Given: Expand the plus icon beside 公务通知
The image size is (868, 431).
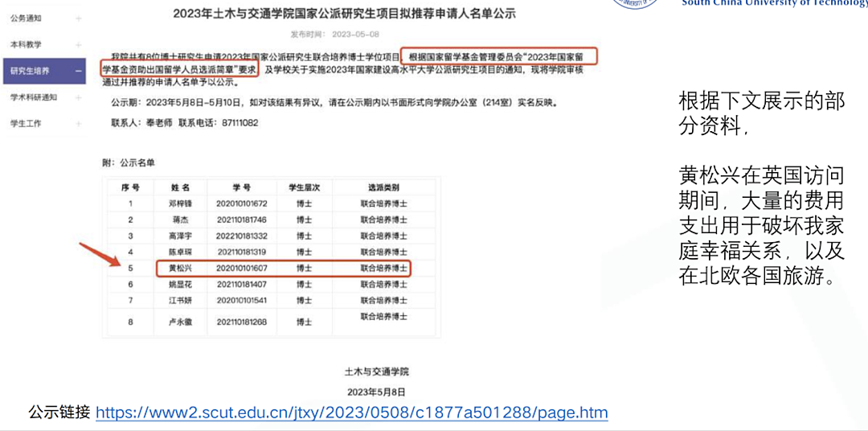Looking at the screenshot, I should coord(78,18).
